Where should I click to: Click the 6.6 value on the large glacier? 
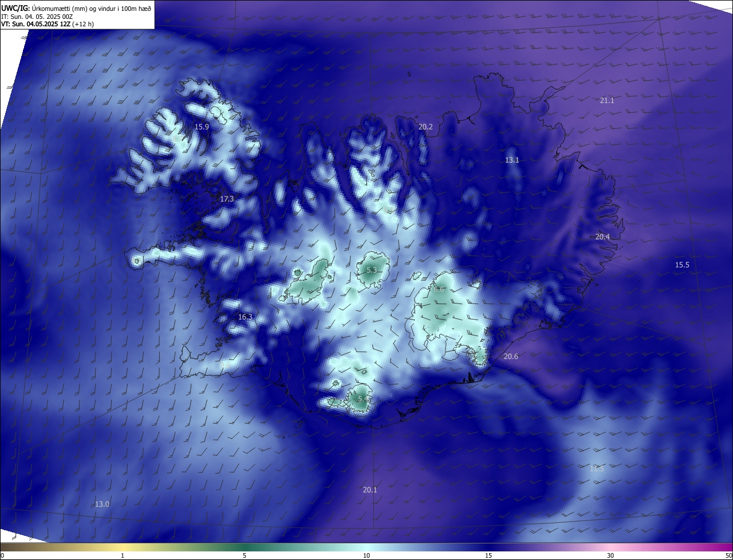(x=439, y=290)
